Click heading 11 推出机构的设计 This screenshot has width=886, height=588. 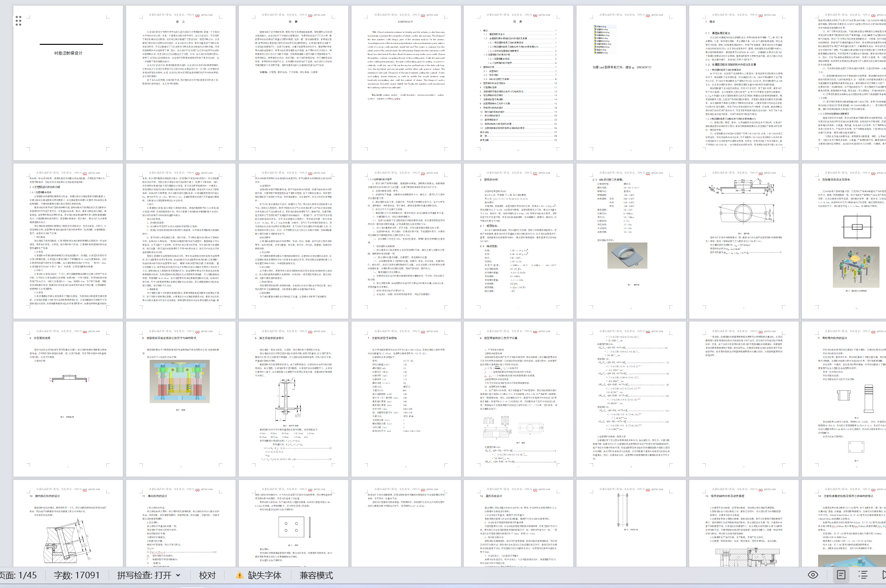coord(155,496)
